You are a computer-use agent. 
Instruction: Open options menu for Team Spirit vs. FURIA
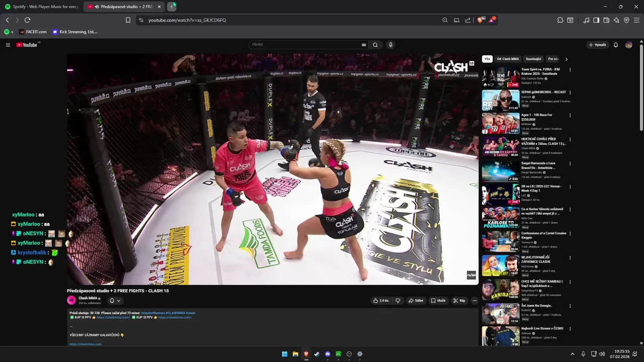click(x=570, y=70)
